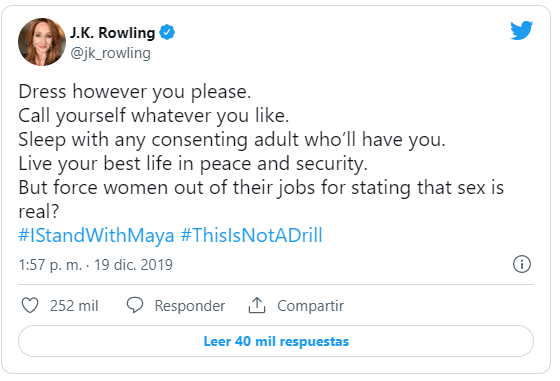This screenshot has height=381, width=560.
Task: Click the tweet line starting 'Dress however'
Action: coord(135,92)
